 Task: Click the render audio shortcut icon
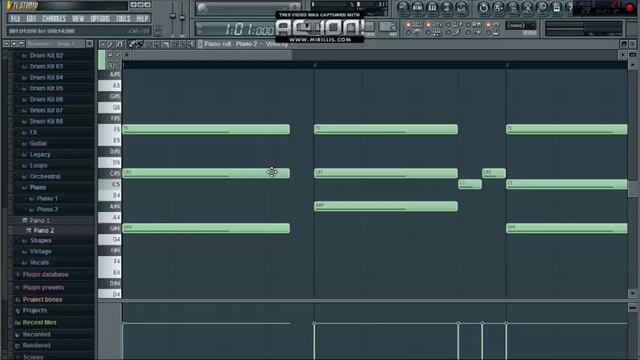[513, 8]
